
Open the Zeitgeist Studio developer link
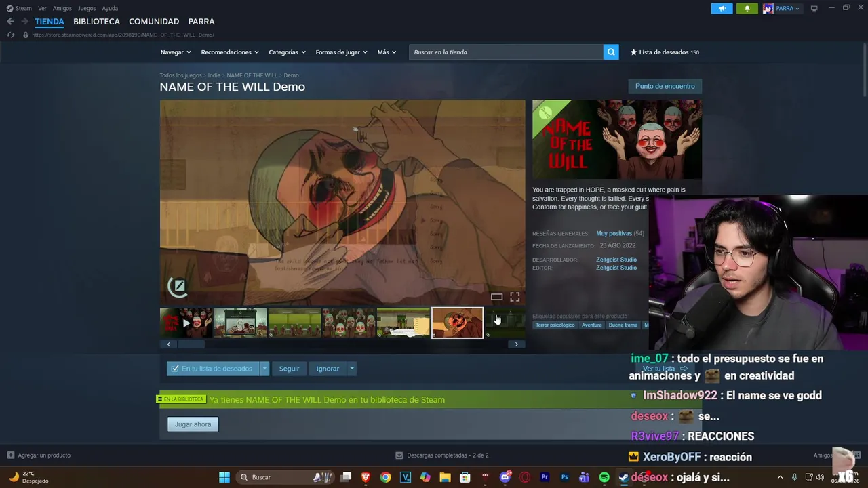[616, 260]
